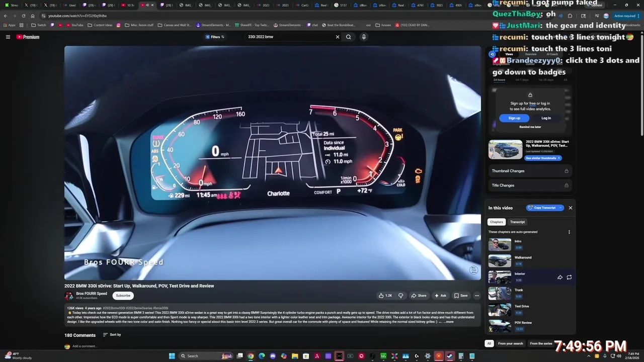Open Steam from the taskbar

pos(450,356)
